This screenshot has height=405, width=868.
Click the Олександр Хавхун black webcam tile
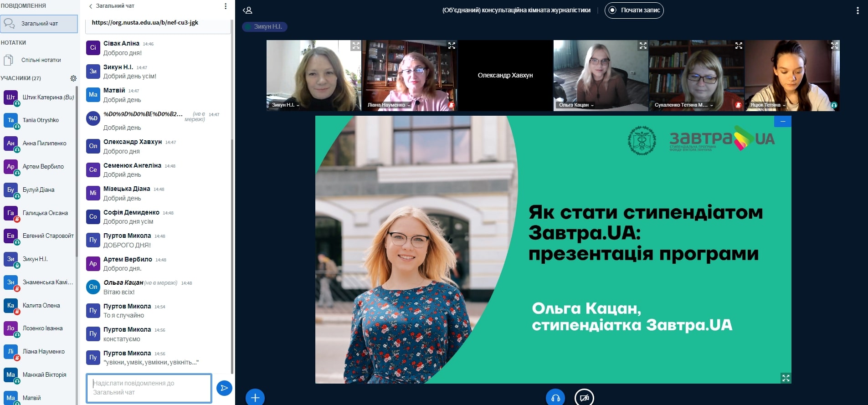pos(505,76)
